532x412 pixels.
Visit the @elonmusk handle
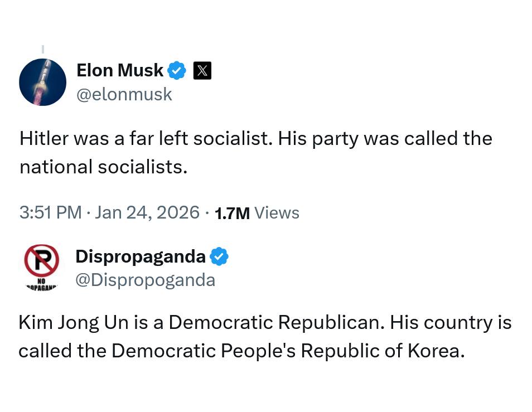[x=124, y=95]
